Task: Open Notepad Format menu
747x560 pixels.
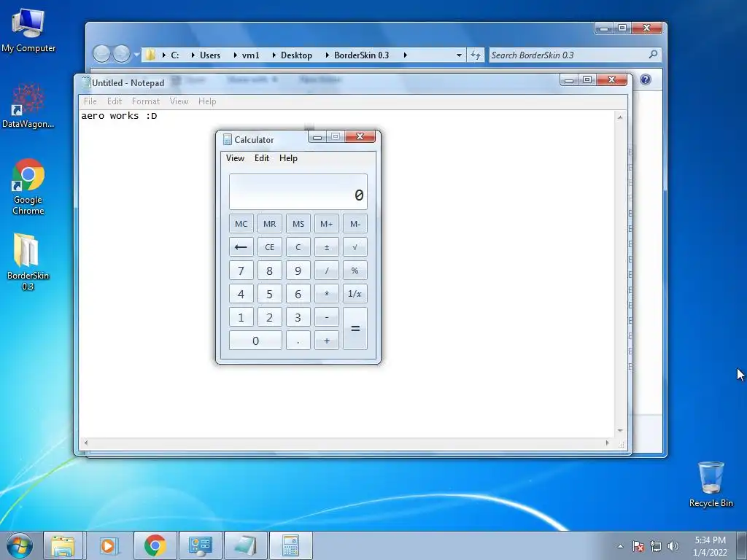Action: (x=146, y=101)
